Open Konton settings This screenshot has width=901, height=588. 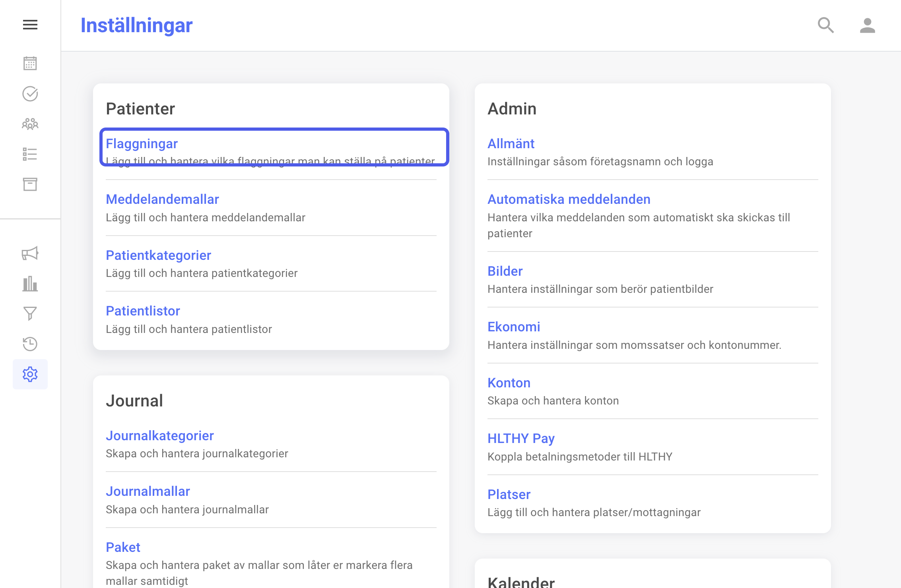509,383
